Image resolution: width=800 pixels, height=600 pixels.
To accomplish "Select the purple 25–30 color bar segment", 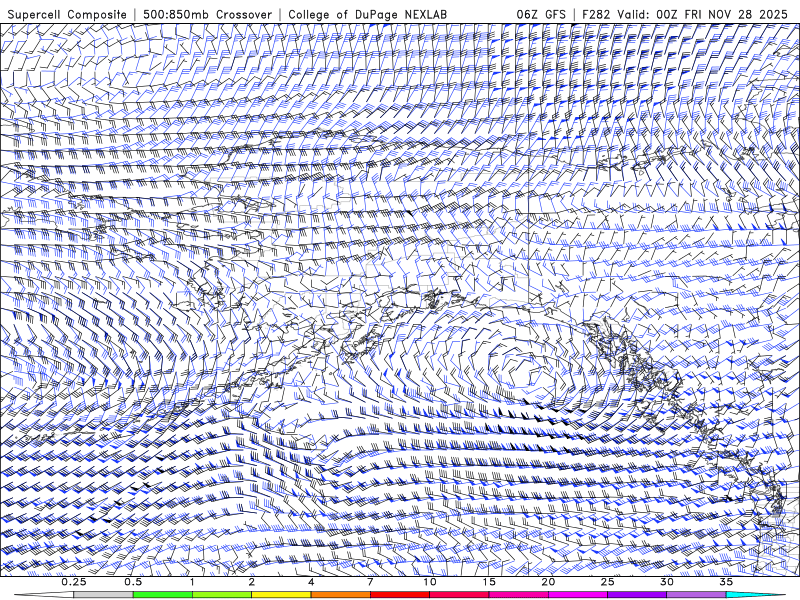I will tap(637, 595).
